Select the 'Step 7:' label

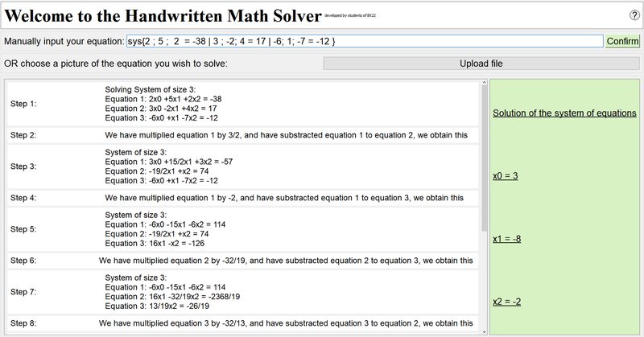pos(23,292)
